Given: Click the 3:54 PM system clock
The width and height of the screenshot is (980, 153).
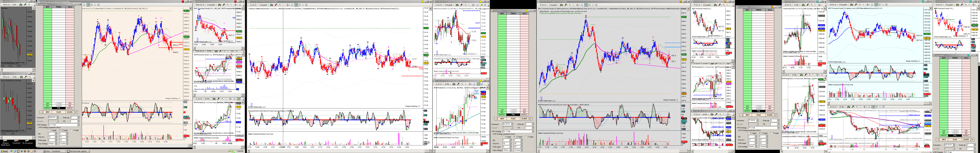Looking at the screenshot, I should click(x=240, y=151).
